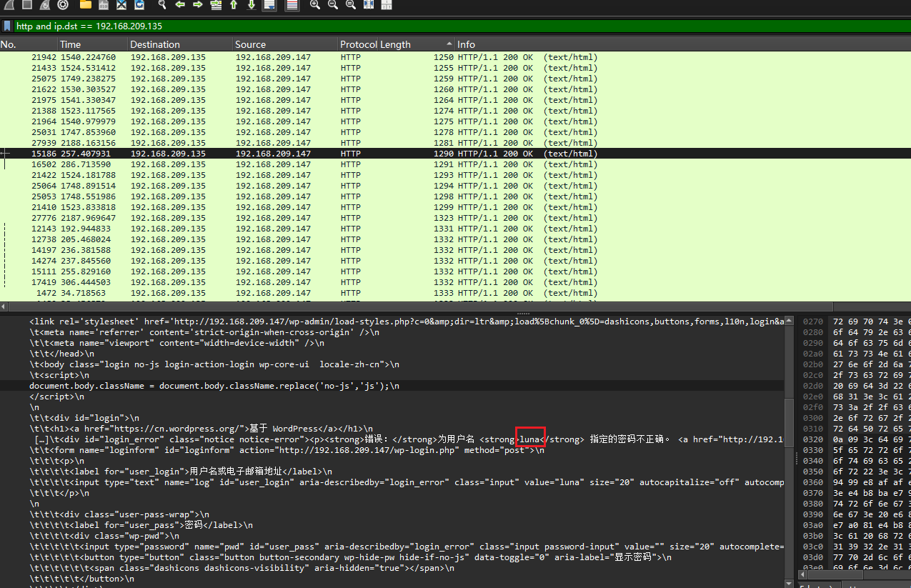Toggle auto-scroll during live capture
The height and width of the screenshot is (588, 911).
coord(269,4)
